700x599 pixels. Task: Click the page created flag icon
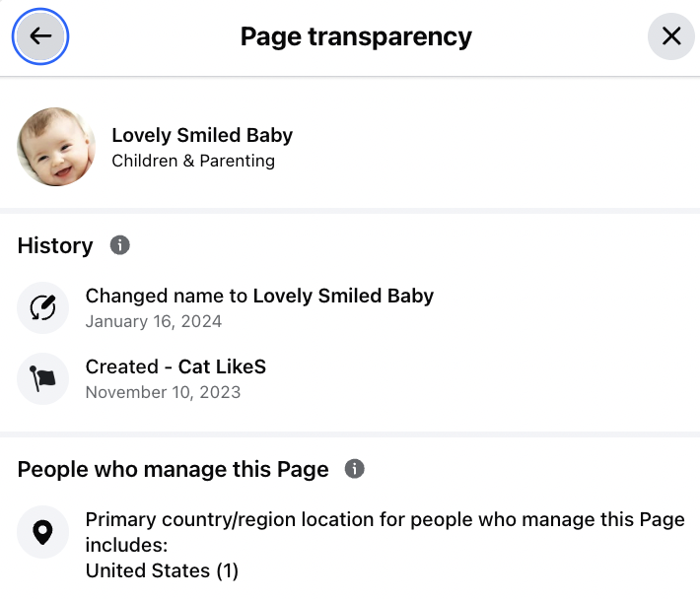[42, 378]
